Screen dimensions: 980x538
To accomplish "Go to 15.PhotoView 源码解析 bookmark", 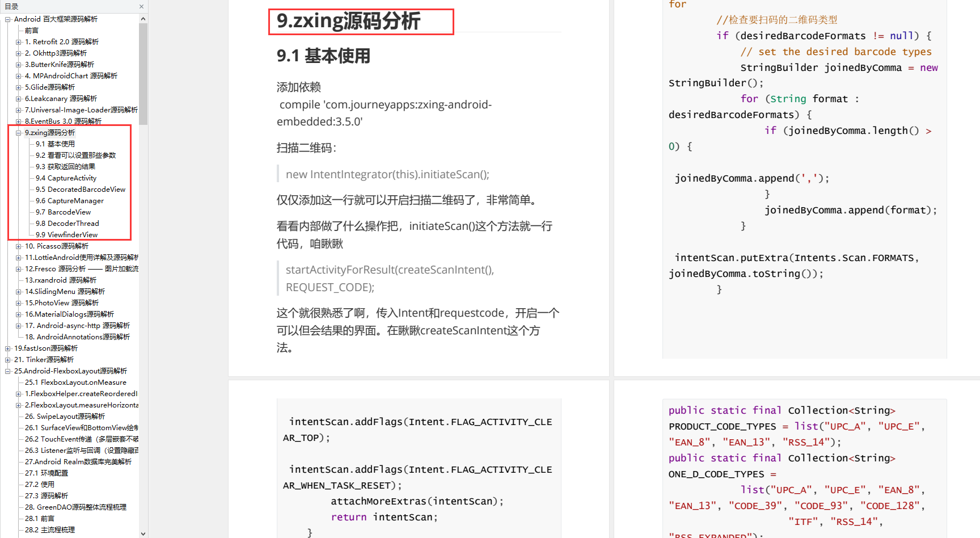I will coord(62,303).
